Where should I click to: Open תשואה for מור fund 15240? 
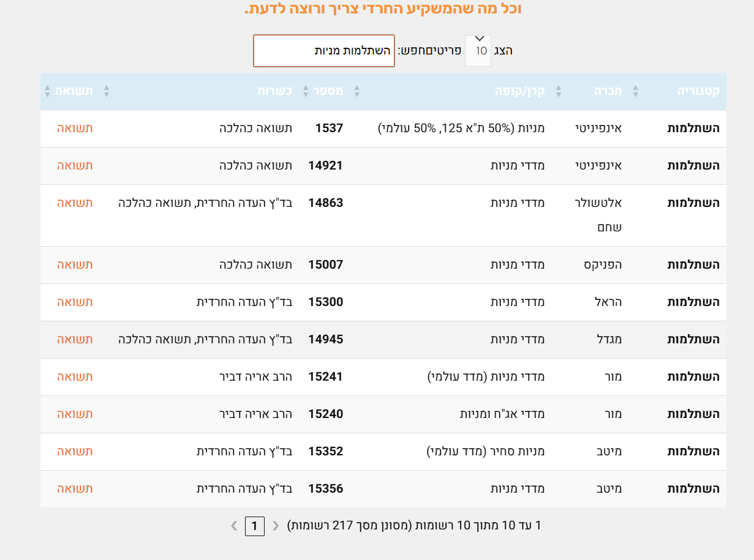pyautogui.click(x=74, y=414)
